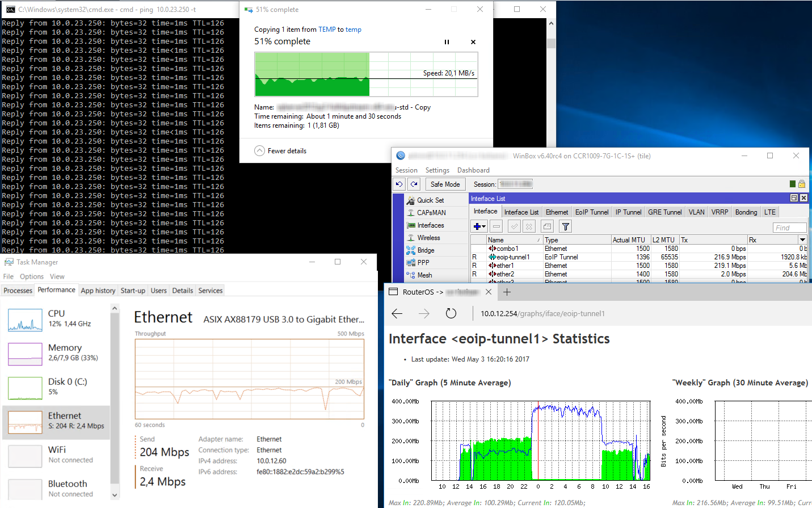Click the temp destination link in copy dialog
Viewport: 812px width, 508px height.
click(x=354, y=30)
